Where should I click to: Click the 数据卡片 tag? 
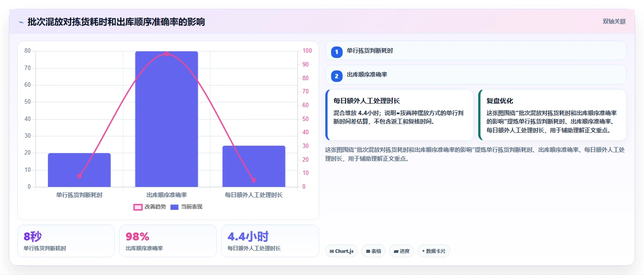[434, 251]
